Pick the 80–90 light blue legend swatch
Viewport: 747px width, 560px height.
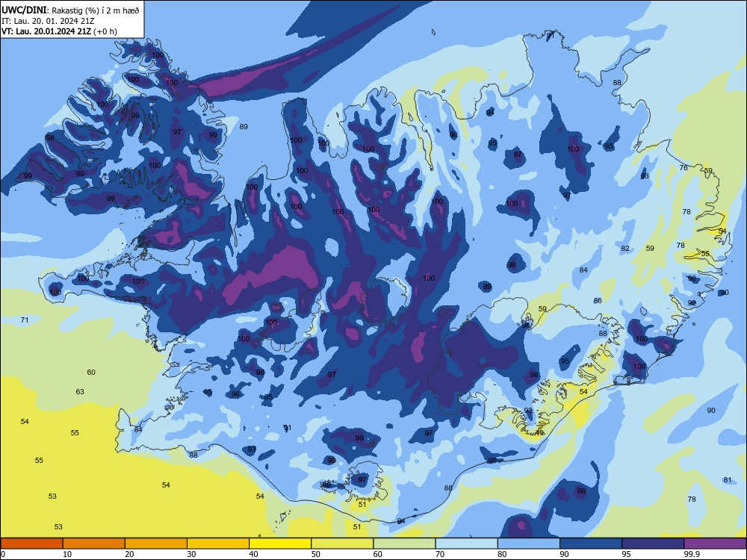529,544
